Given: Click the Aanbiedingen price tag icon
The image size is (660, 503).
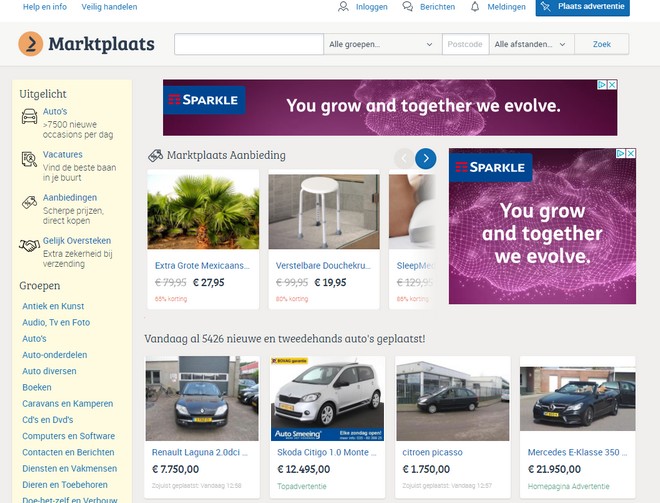Looking at the screenshot, I should tap(29, 202).
